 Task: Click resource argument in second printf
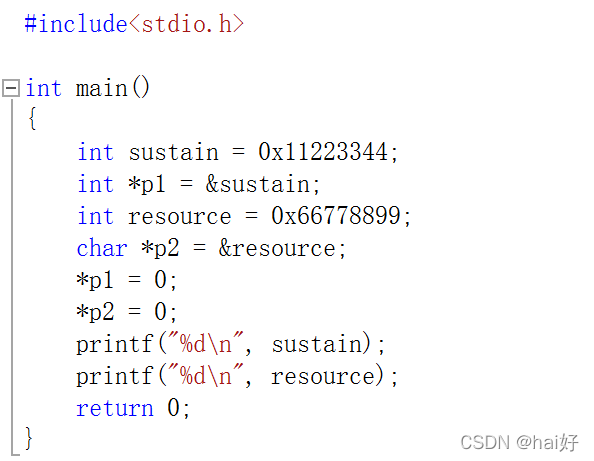click(x=323, y=377)
